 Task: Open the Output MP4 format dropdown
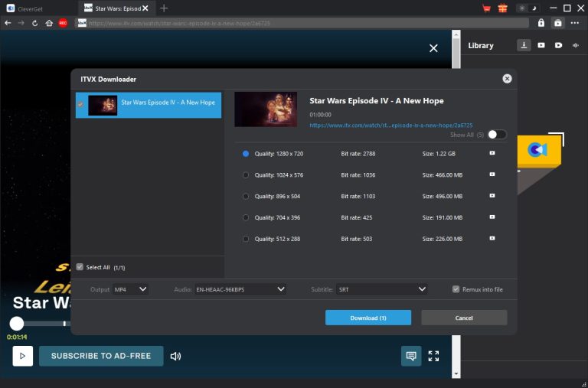click(130, 289)
